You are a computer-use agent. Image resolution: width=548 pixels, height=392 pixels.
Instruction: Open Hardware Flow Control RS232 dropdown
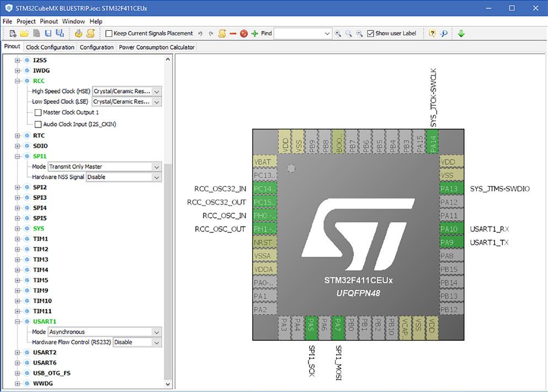(137, 342)
